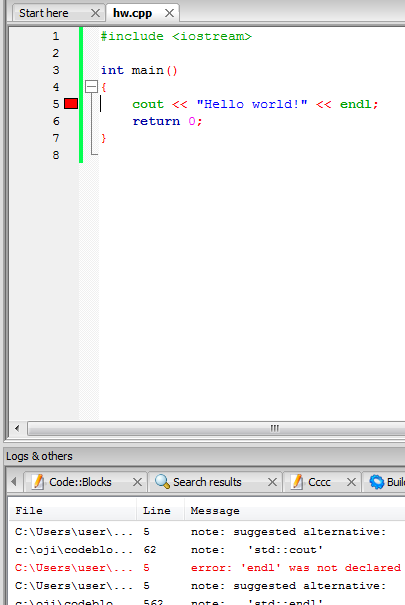Collapse the main function fold marker

tap(91, 87)
